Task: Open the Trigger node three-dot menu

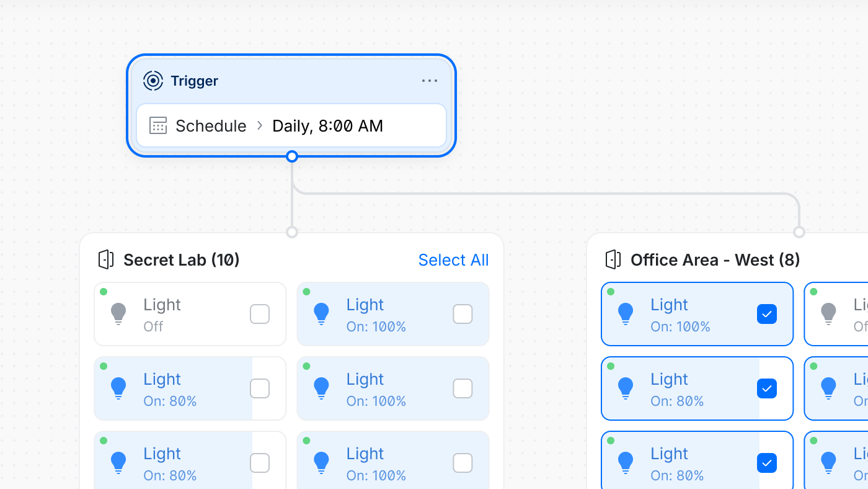Action: click(430, 81)
